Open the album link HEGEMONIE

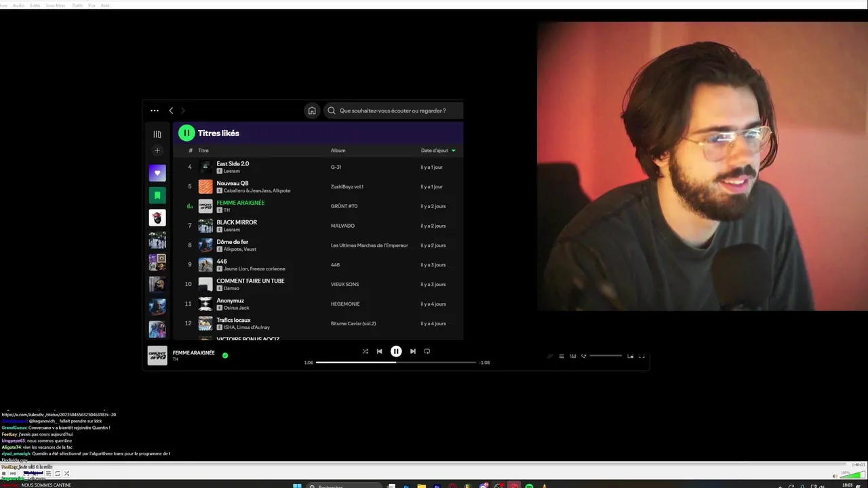(x=345, y=304)
